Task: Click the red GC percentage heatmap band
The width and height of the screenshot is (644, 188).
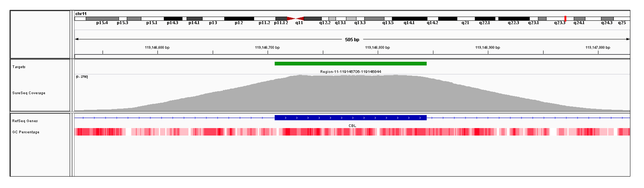Action: 352,132
